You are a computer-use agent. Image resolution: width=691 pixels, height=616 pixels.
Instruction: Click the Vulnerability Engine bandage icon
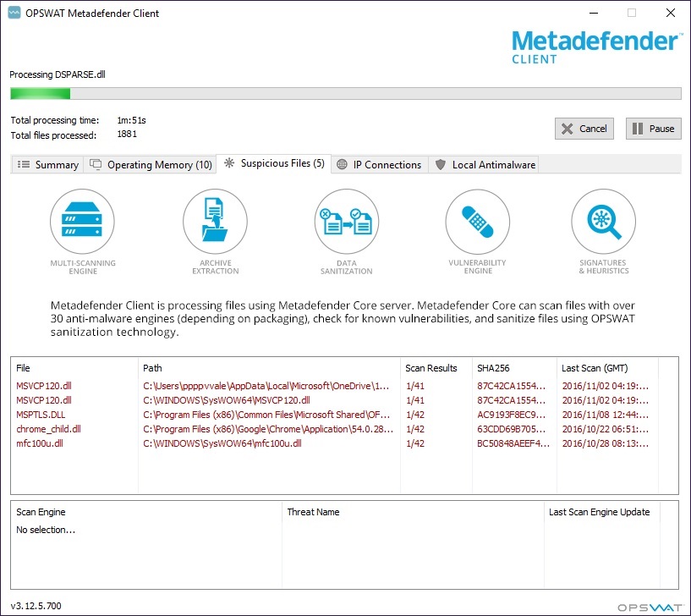[478, 222]
